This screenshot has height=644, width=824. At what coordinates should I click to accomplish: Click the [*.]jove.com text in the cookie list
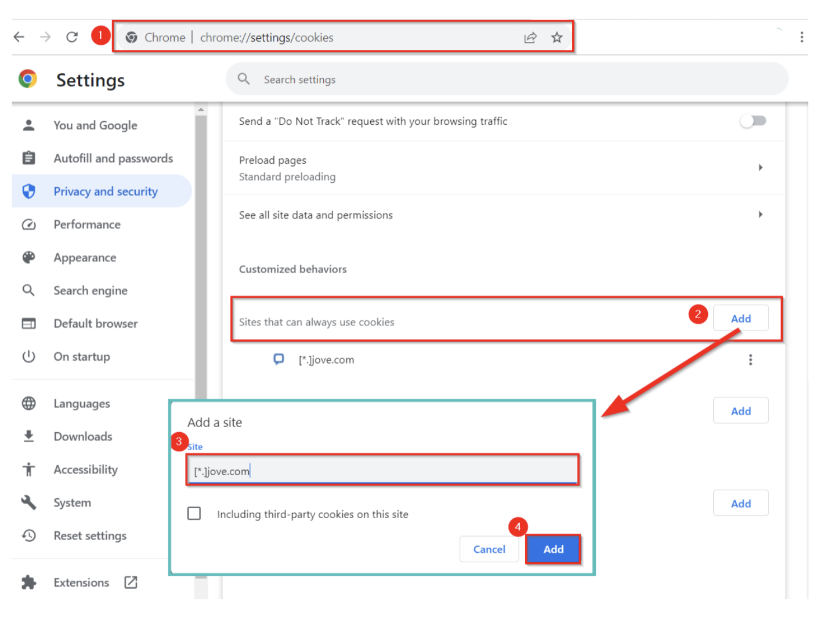(x=326, y=360)
